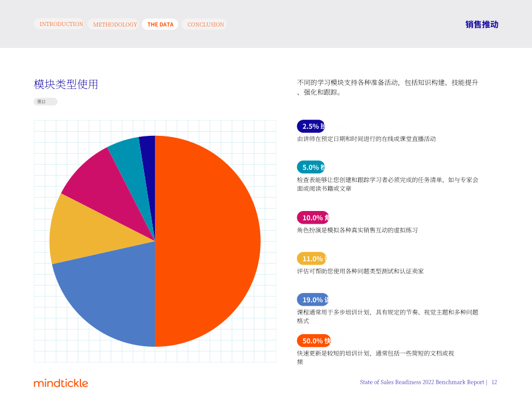Open the INTRODUCTION tab
Image resolution: width=532 pixels, height=411 pixels.
(x=59, y=24)
